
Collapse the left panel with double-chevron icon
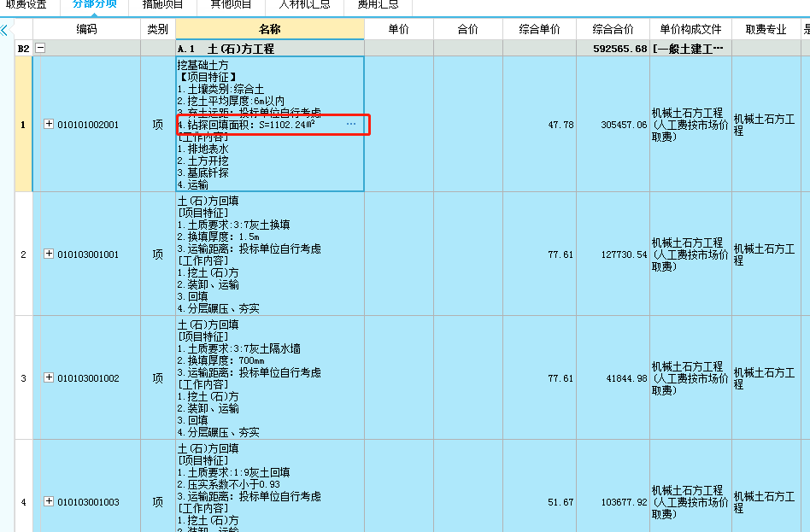click(4, 29)
